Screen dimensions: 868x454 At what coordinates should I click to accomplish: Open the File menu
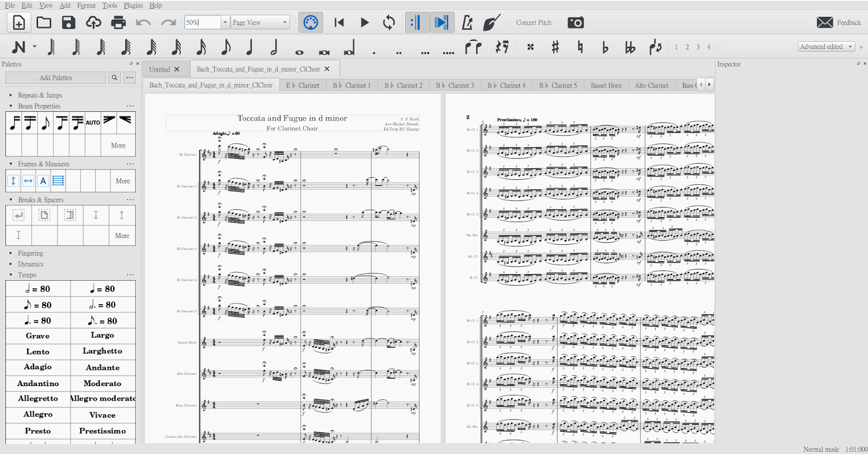click(x=10, y=5)
